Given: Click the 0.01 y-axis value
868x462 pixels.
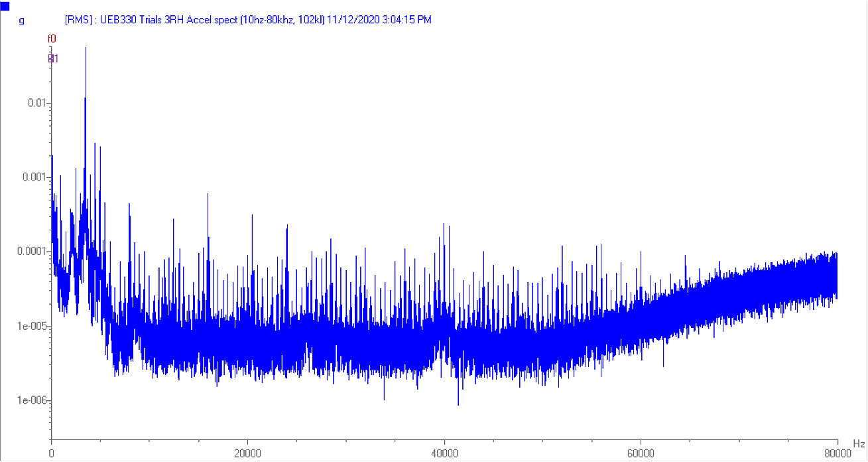Looking at the screenshot, I should [x=36, y=103].
